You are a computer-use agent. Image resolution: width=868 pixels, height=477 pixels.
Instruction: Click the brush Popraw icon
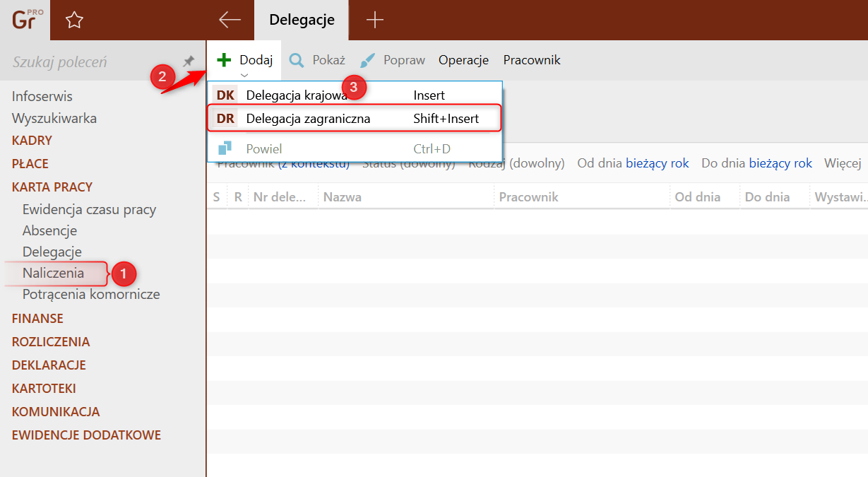tap(367, 60)
